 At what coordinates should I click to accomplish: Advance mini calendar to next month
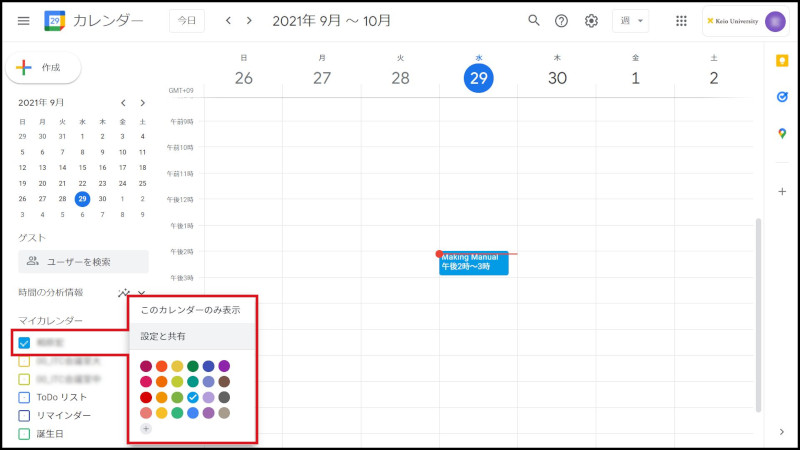tap(143, 102)
